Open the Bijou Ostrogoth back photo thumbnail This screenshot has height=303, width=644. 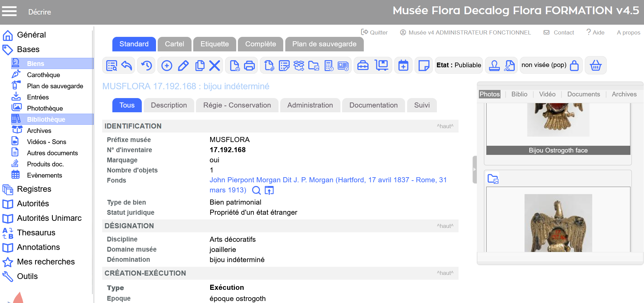click(x=558, y=223)
